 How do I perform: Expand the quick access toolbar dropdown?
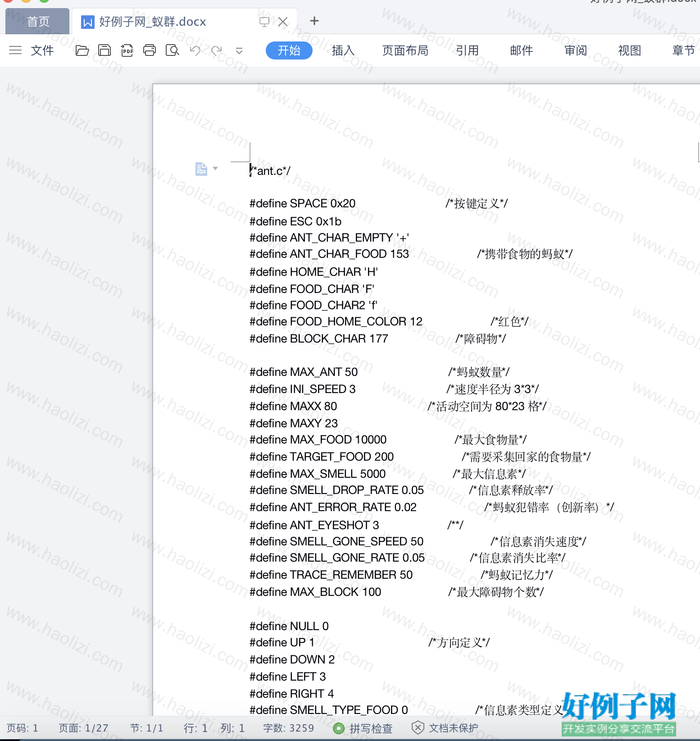(x=239, y=50)
